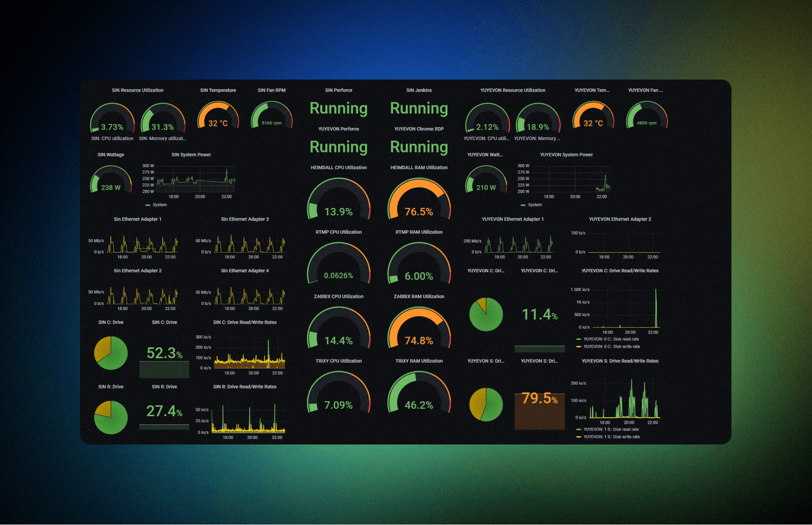Toggle YUYEVON: 1 S:: Disk write rate legend
This screenshot has height=525, width=812.
click(x=608, y=437)
